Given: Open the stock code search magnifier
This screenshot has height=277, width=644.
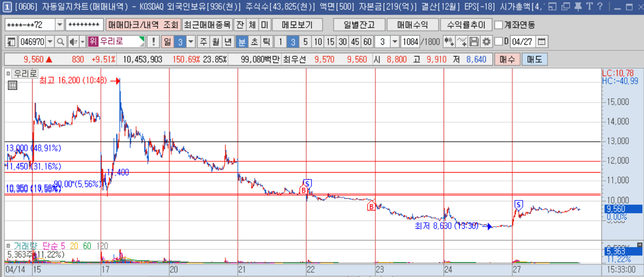Looking at the screenshot, I should [x=60, y=42].
